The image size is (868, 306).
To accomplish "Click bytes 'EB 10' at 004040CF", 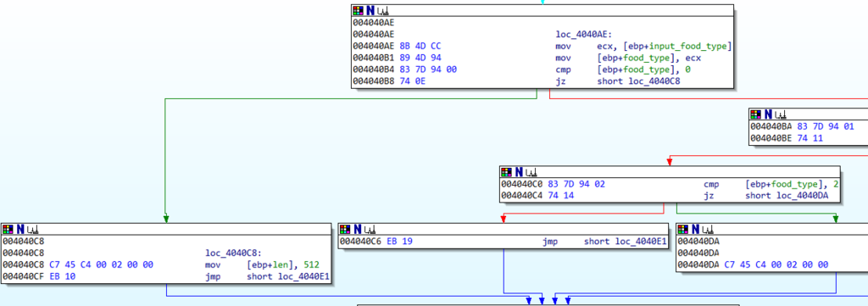I will 63,276.
